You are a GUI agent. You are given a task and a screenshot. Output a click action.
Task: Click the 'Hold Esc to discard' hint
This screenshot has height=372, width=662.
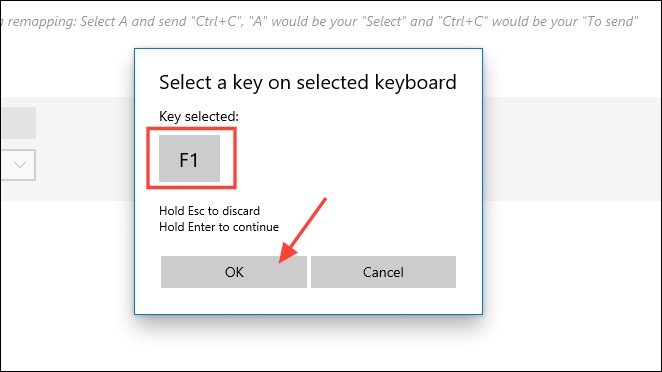(x=209, y=211)
